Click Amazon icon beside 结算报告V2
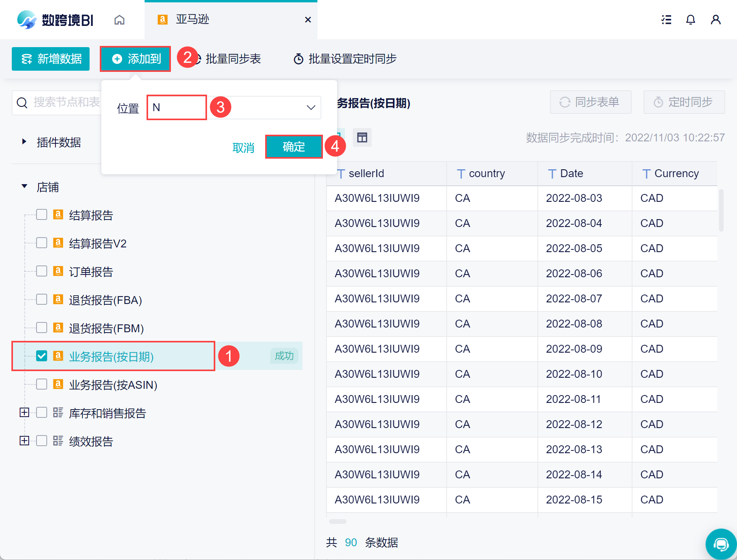Screen dimensions: 737x560 tap(58, 243)
